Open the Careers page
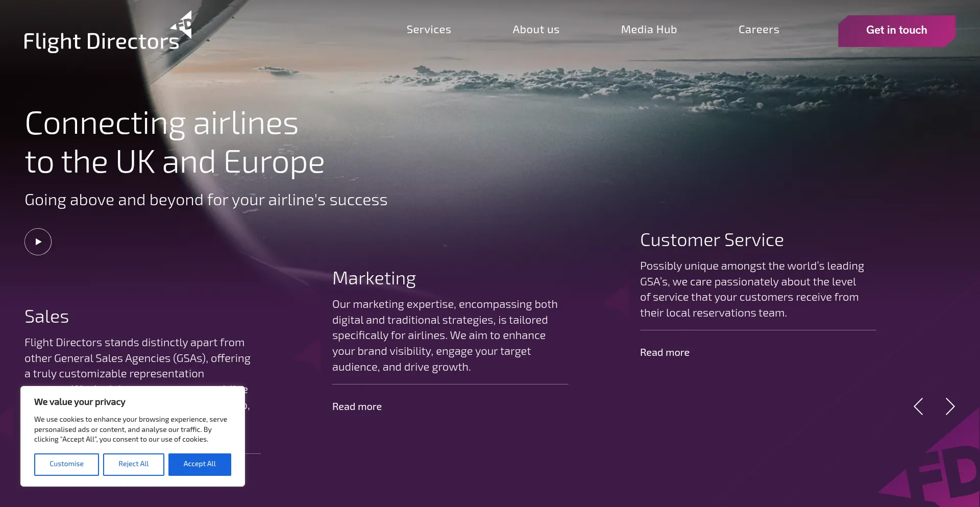 point(758,30)
